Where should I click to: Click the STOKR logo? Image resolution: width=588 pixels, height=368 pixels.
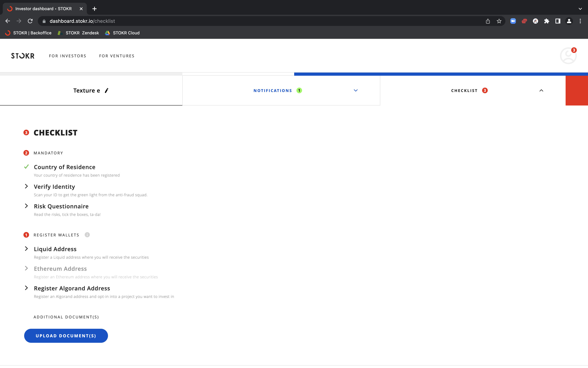[23, 56]
